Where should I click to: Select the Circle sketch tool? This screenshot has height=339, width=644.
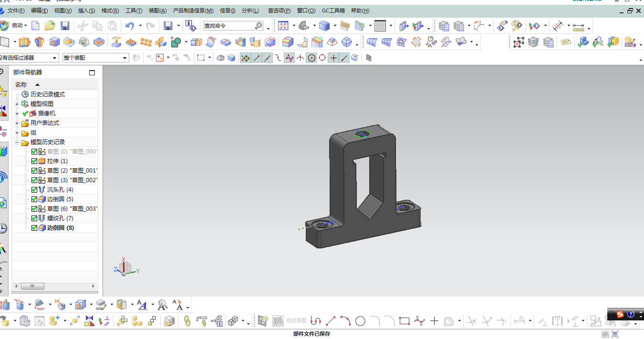[x=360, y=321]
